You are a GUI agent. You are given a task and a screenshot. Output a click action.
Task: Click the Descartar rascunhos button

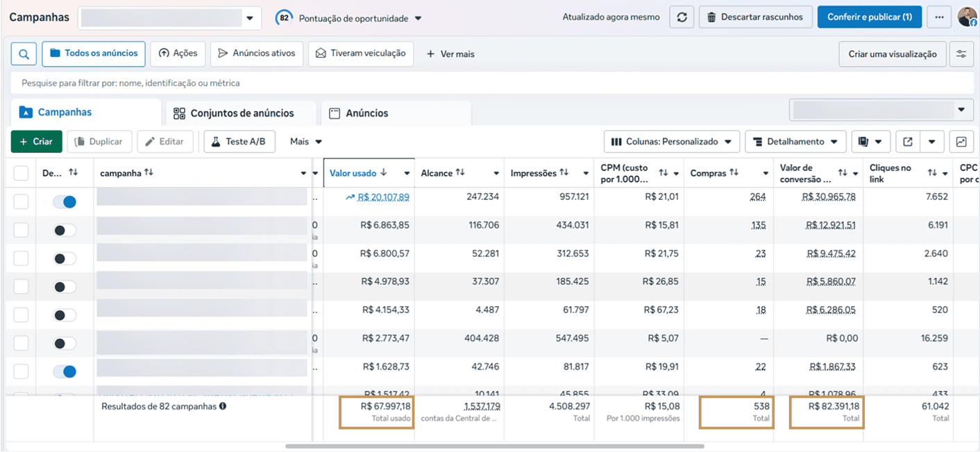coord(755,17)
